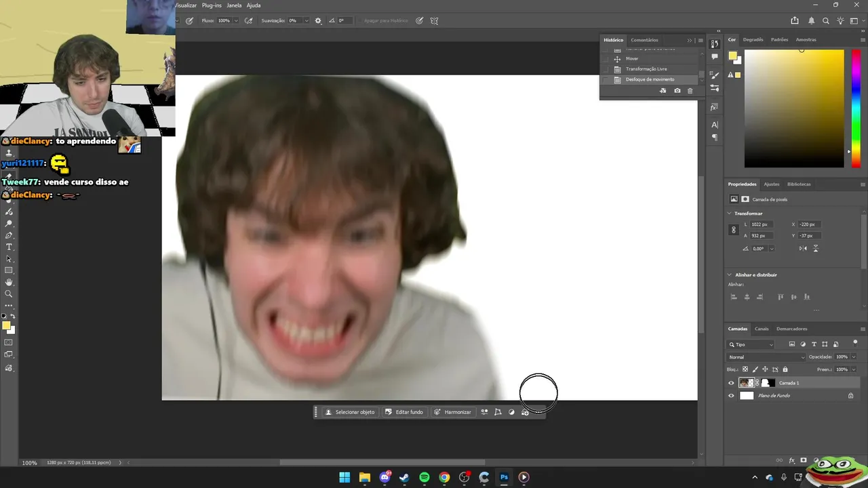The width and height of the screenshot is (868, 488).
Task: Flip vertical icon in Transformar section
Action: point(815,249)
